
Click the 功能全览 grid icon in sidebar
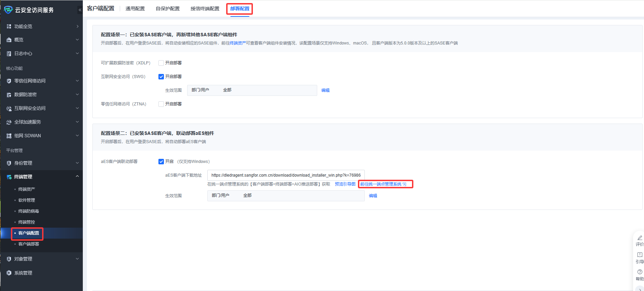point(9,26)
